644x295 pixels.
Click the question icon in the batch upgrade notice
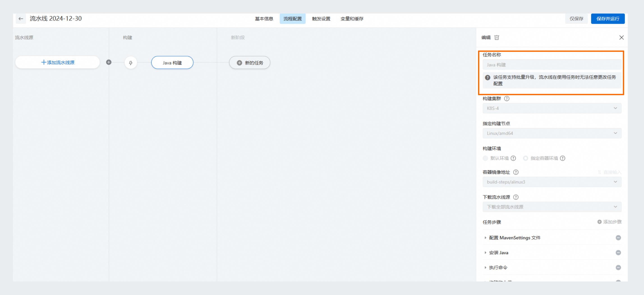487,78
